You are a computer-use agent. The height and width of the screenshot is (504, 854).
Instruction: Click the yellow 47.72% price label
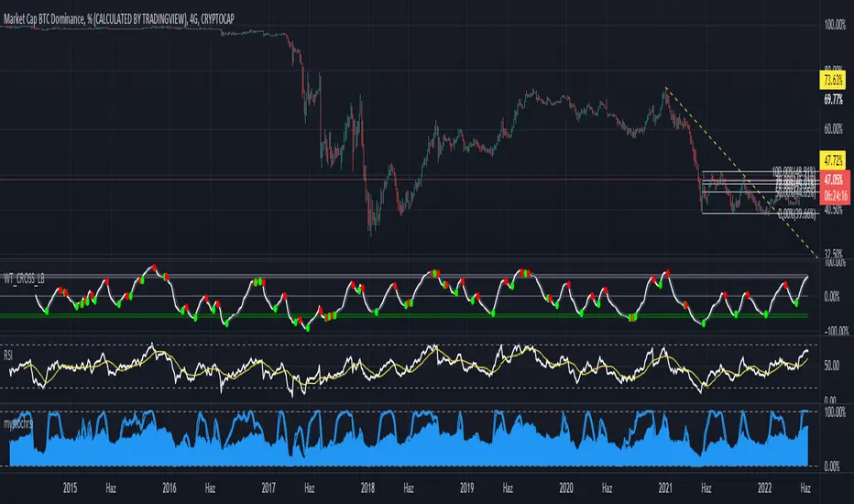(833, 160)
